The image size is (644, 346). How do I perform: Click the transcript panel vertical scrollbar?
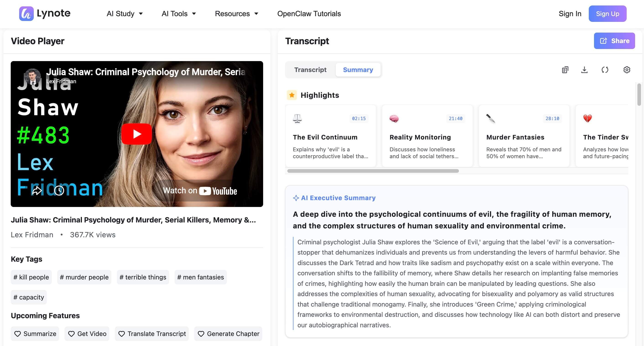(x=639, y=95)
